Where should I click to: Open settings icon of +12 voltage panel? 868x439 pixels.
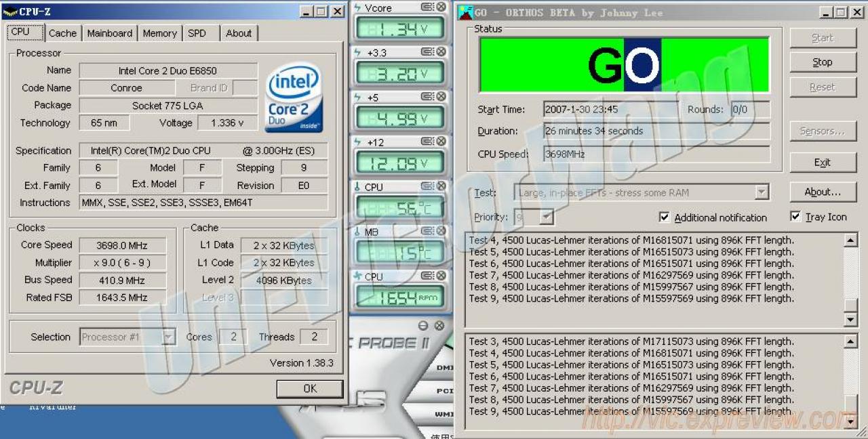pyautogui.click(x=427, y=141)
